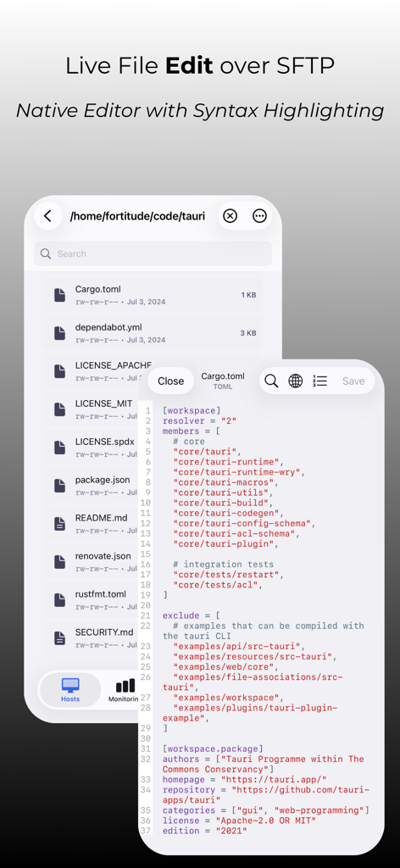Open rustfmt.toml in the list
This screenshot has width=400, height=868.
click(92, 601)
